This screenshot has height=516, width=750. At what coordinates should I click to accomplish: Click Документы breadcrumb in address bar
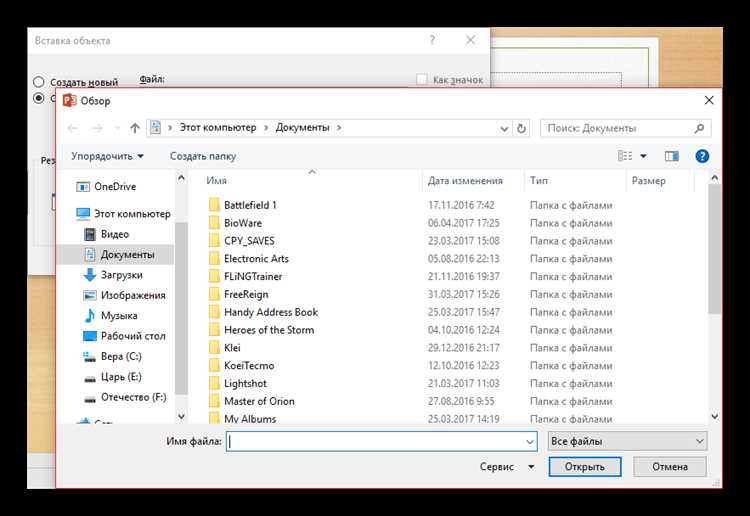point(302,128)
